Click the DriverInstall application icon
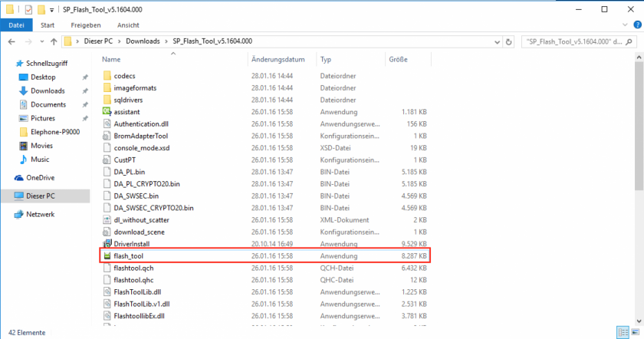This screenshot has height=339, width=644. [x=107, y=244]
